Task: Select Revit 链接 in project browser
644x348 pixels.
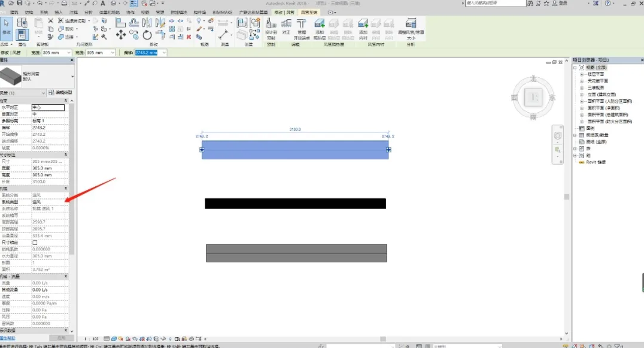Action: [596, 162]
